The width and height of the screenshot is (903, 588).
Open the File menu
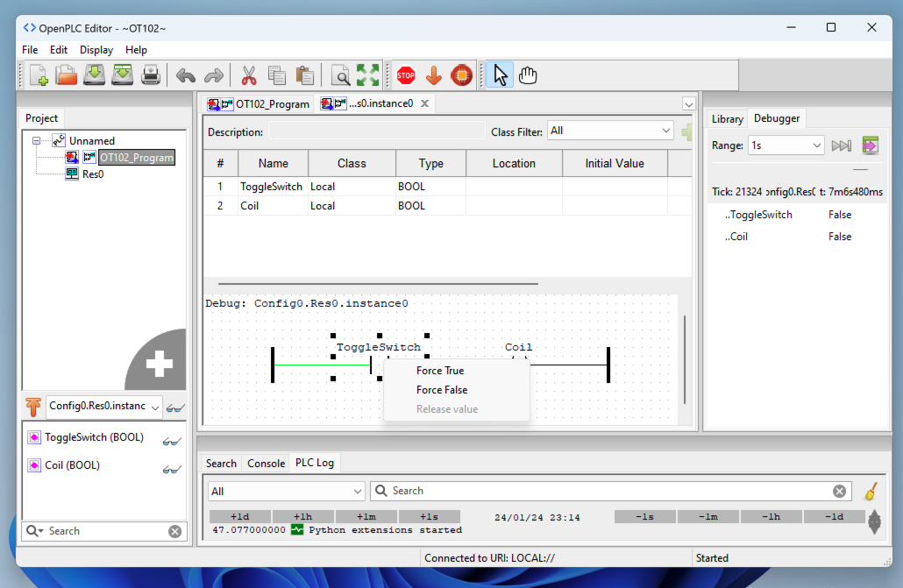tap(30, 50)
